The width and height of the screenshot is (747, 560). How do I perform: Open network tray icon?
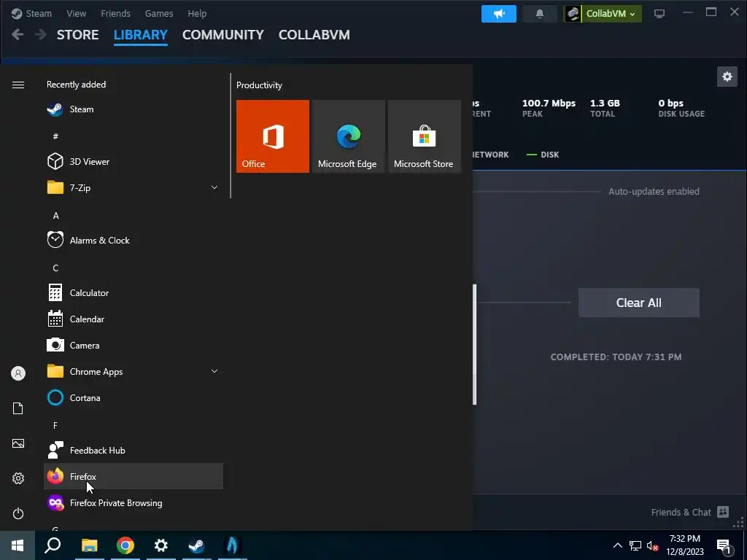click(635, 545)
